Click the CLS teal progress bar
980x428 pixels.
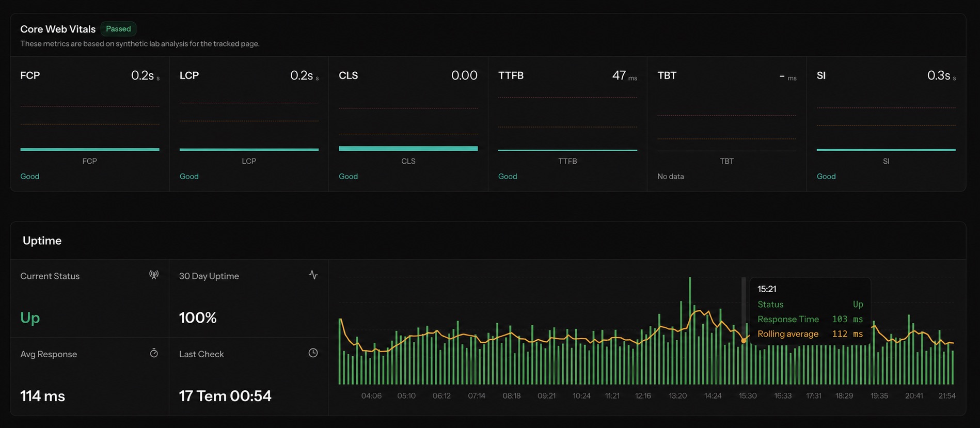408,149
